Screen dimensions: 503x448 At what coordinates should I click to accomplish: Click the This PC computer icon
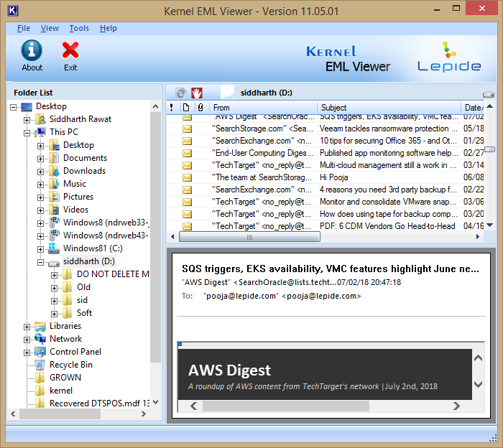tap(40, 132)
